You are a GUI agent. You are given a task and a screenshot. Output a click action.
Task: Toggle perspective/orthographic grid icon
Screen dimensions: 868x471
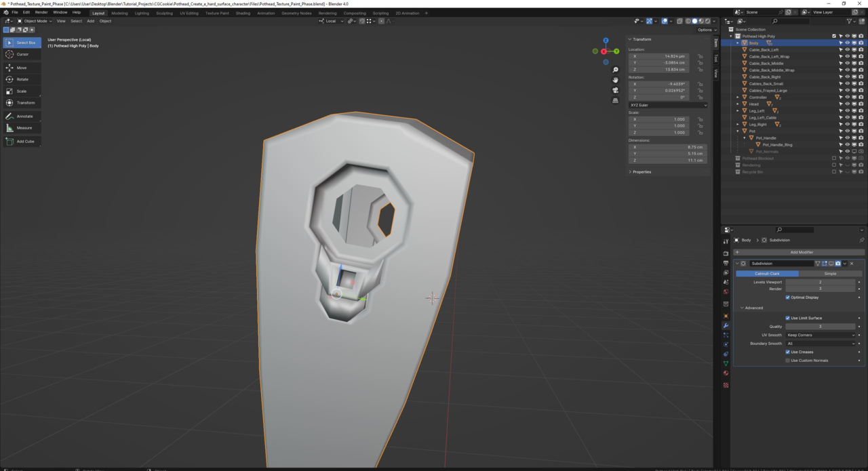[615, 100]
